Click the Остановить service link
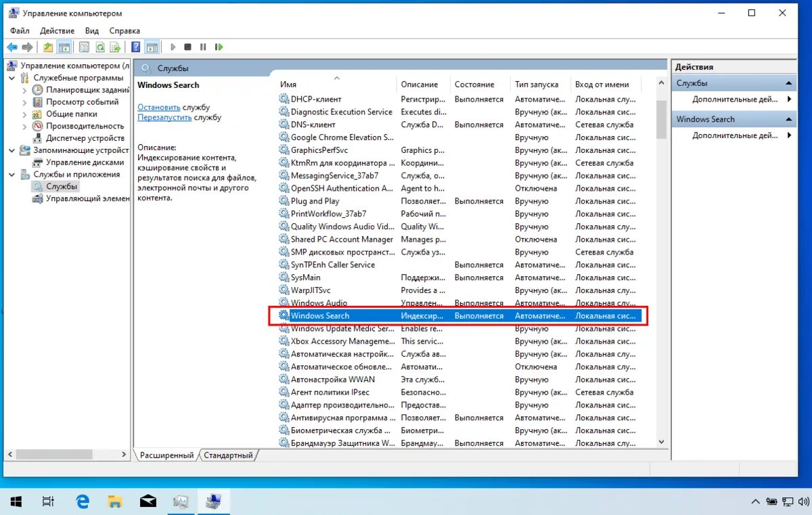 pyautogui.click(x=159, y=107)
